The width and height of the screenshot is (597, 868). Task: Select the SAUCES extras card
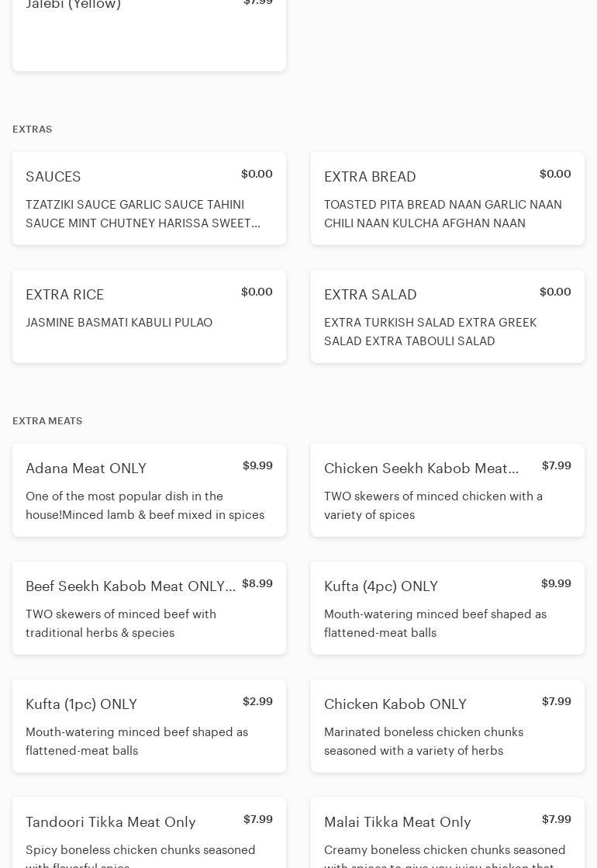pos(149,199)
